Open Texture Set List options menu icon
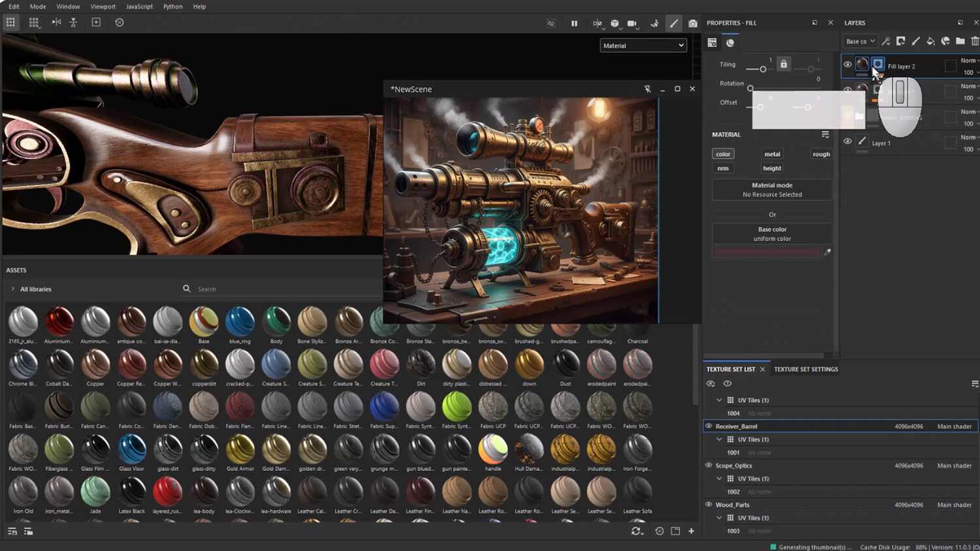The height and width of the screenshot is (551, 980). click(975, 384)
